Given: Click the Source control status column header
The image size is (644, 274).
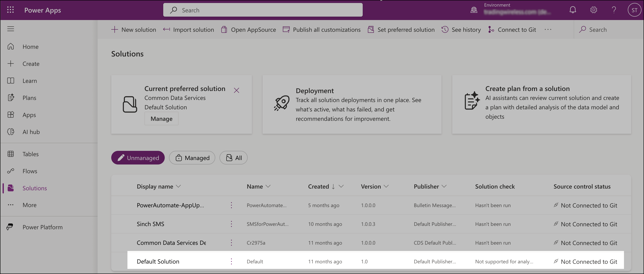Looking at the screenshot, I should (582, 186).
